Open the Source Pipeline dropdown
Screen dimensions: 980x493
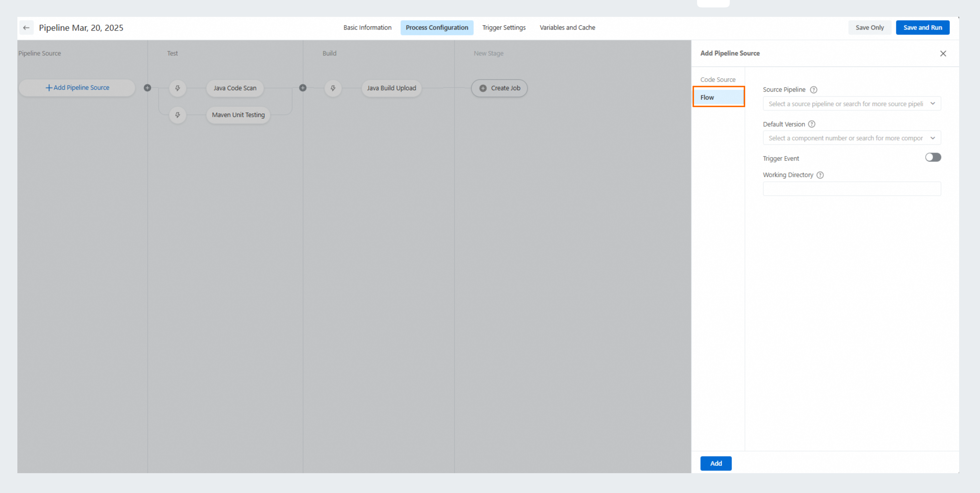pos(851,104)
